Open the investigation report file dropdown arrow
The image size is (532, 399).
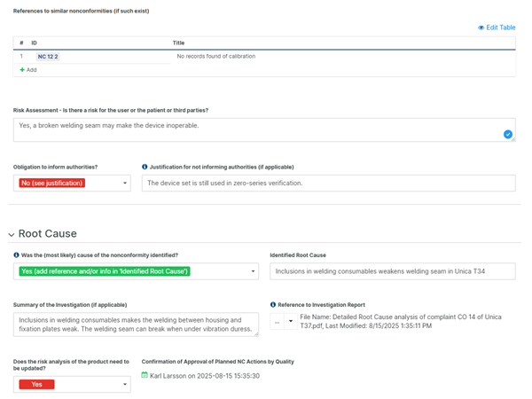(x=291, y=323)
